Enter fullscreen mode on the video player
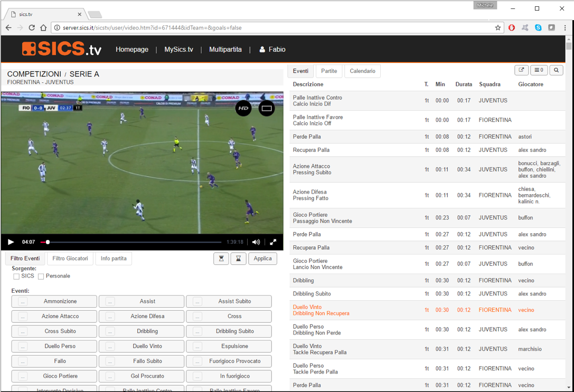The image size is (574, 392). (x=273, y=242)
